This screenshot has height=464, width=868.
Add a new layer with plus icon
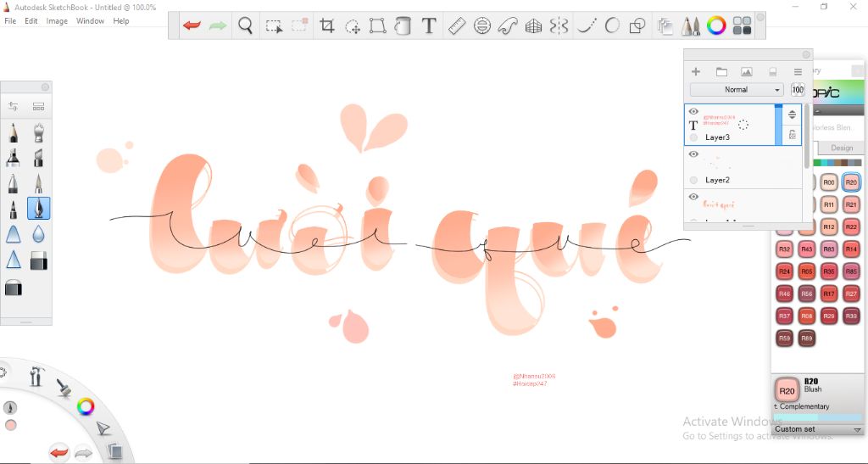(x=696, y=71)
